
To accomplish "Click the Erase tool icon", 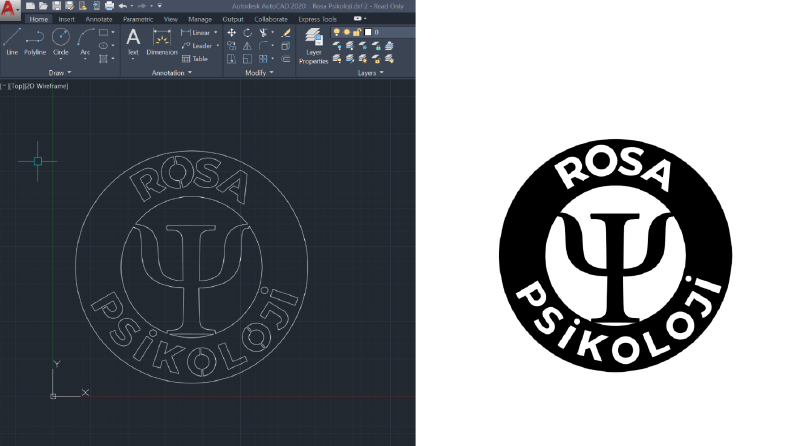I will [286, 32].
